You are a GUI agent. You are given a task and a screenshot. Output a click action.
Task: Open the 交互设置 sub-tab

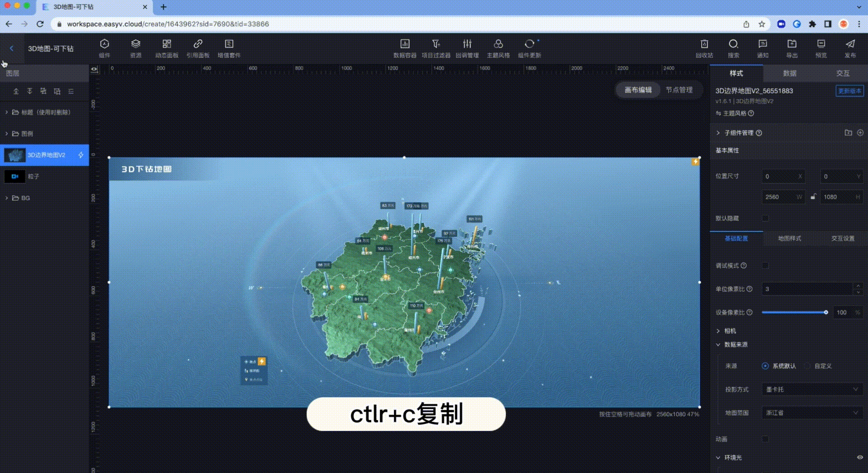click(843, 238)
